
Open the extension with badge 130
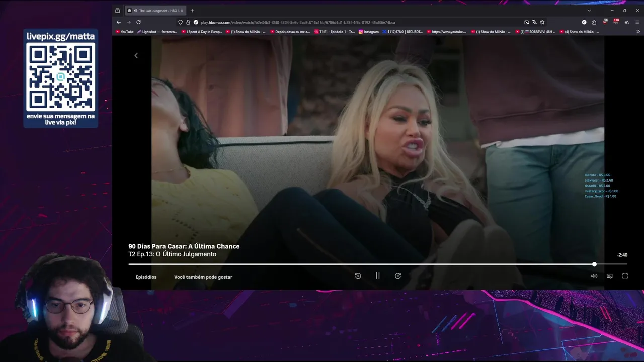click(x=616, y=22)
